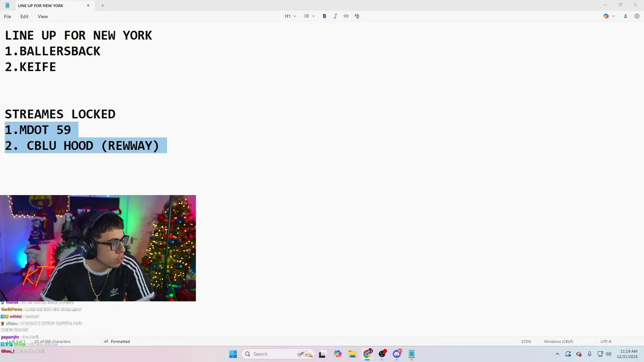644x362 pixels.
Task: Click the Notepad app icon in title bar
Action: pyautogui.click(x=7, y=6)
